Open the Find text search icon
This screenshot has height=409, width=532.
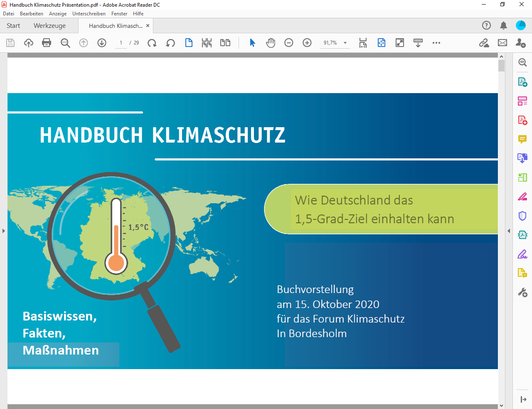click(65, 43)
